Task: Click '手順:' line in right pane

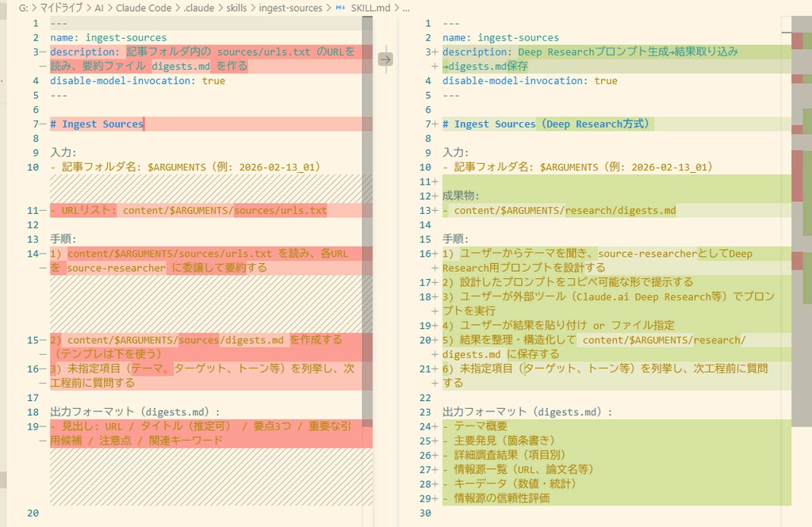Action: pos(455,239)
